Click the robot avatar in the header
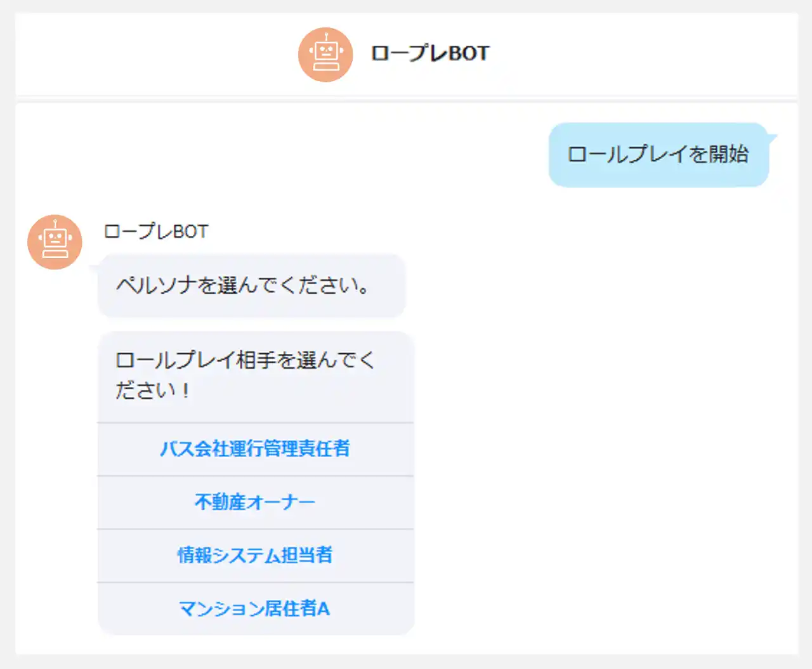812x669 pixels. (325, 55)
